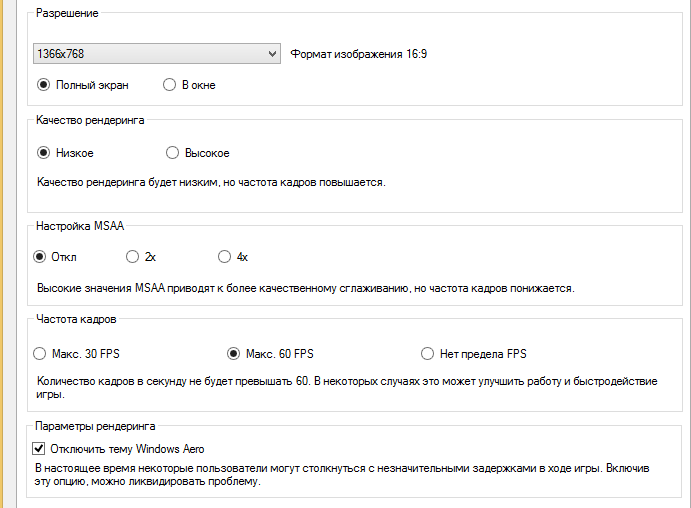The width and height of the screenshot is (691, 508).
Task: Toggle Отключить тему Windows Aero checkbox
Action: coord(41,449)
